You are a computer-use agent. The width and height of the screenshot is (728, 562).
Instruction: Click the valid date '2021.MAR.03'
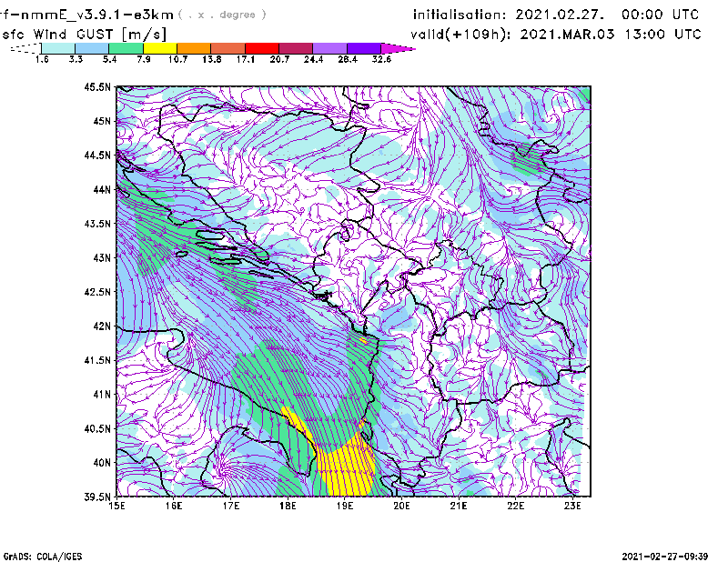point(567,35)
